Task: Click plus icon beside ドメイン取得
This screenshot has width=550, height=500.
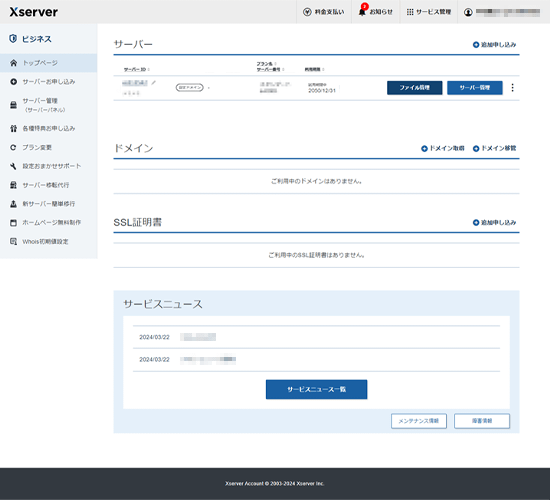Action: pos(424,148)
